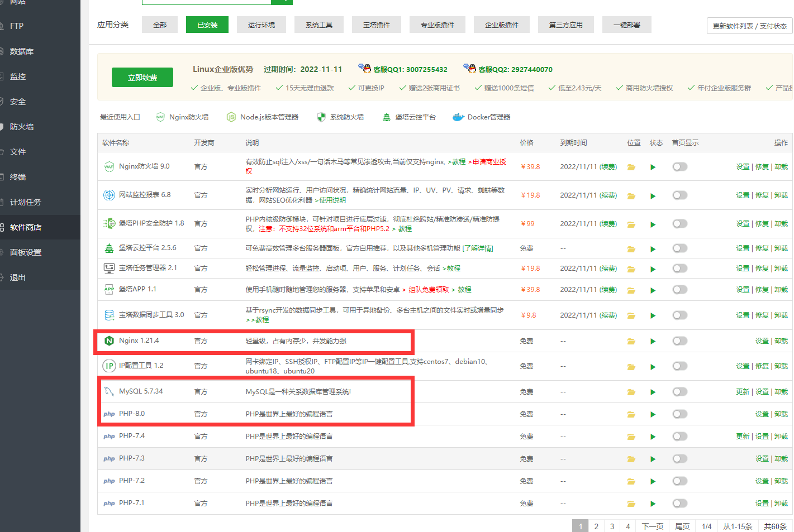Screen dimensions: 794x532
Task: Open folder icon for IP配置工具 1.2
Action: 631,367
